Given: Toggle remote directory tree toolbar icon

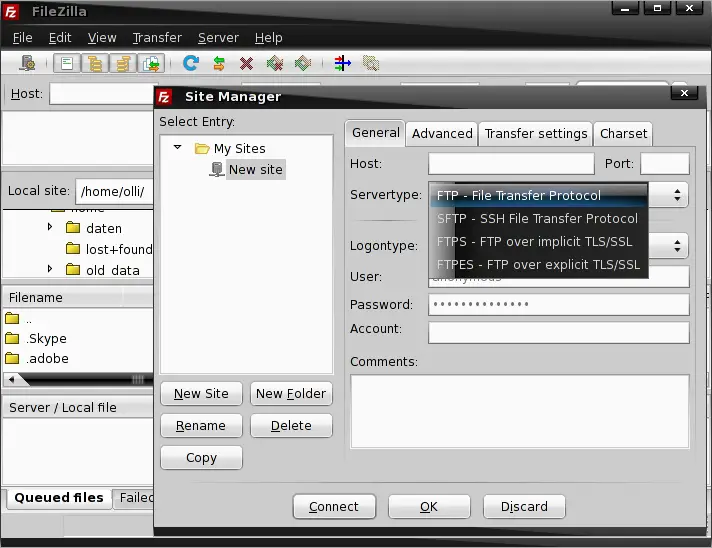Looking at the screenshot, I should (x=123, y=63).
